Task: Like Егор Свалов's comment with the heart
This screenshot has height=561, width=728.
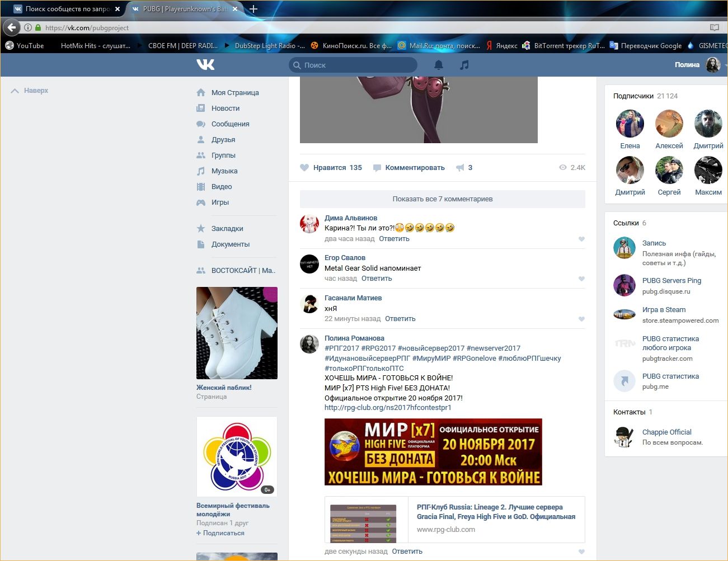Action: click(x=581, y=279)
